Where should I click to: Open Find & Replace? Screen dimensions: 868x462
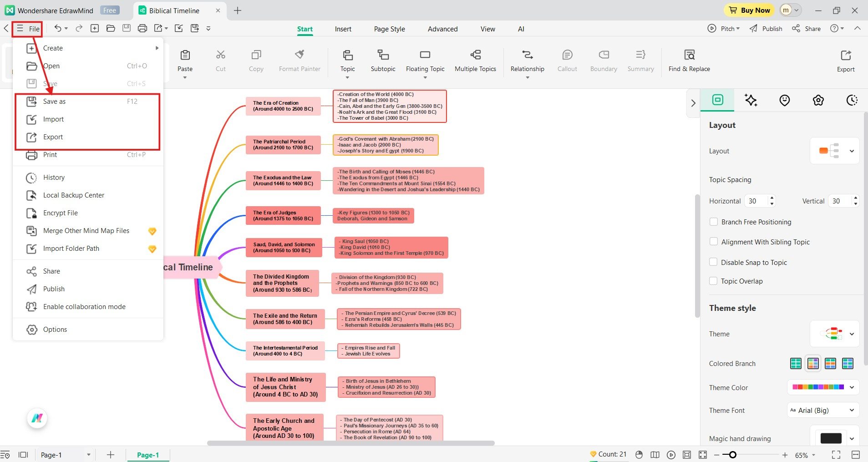[x=689, y=61]
